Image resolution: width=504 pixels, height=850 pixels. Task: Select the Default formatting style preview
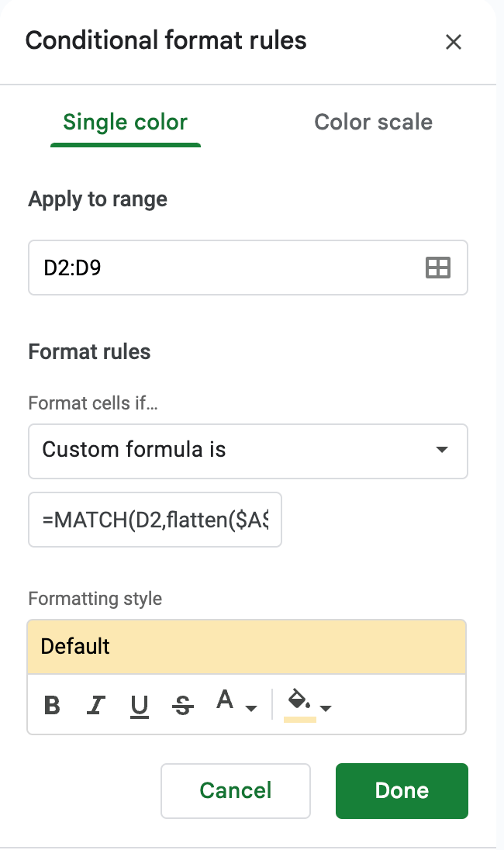(247, 647)
